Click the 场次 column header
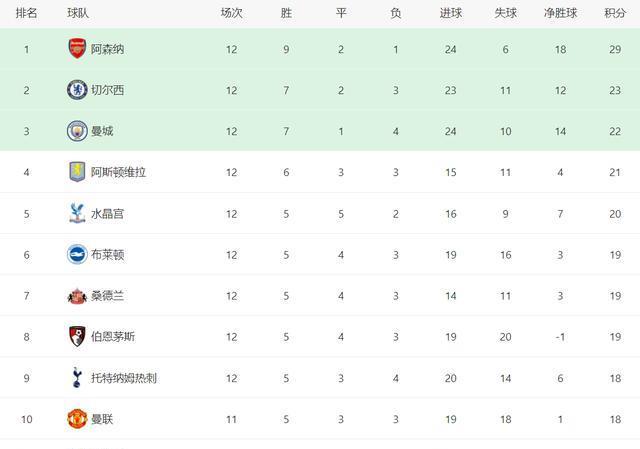This screenshot has height=449, width=640. pos(232,13)
